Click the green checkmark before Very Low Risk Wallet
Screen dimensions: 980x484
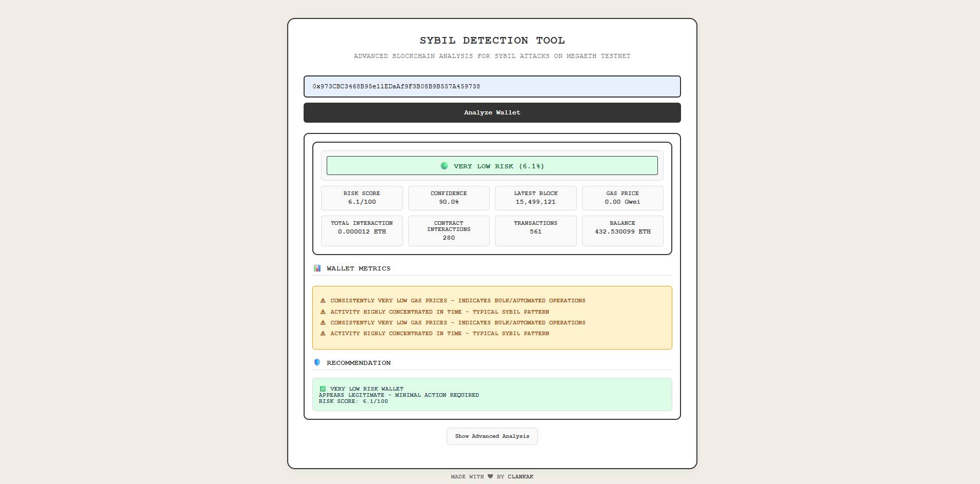point(323,389)
